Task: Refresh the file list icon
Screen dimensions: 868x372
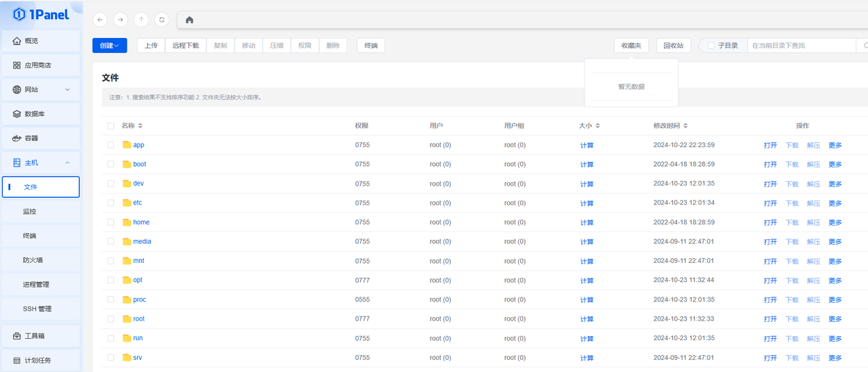Action: coord(161,20)
